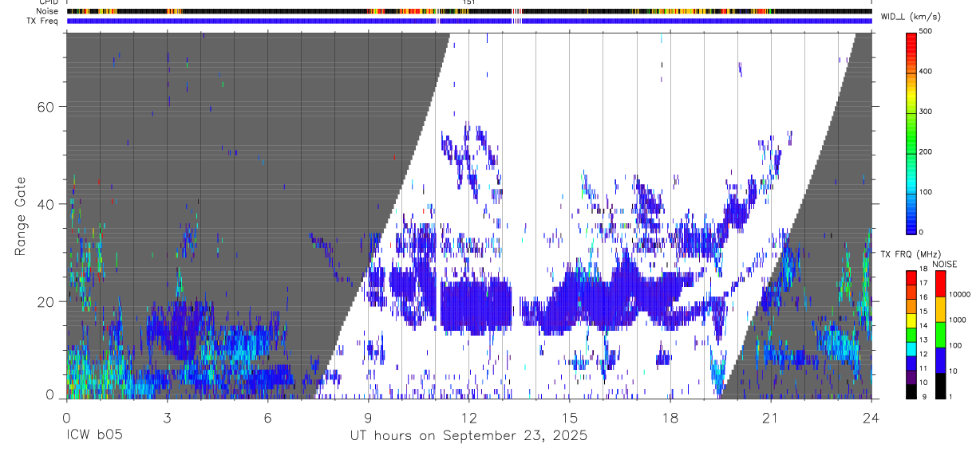Click the blue NOISE swatch between 10 and 100
This screenshot has width=980, height=452.
pyautogui.click(x=940, y=359)
